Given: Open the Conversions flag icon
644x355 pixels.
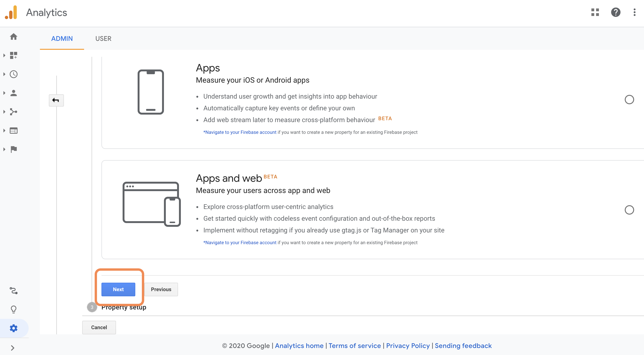Looking at the screenshot, I should click(13, 149).
